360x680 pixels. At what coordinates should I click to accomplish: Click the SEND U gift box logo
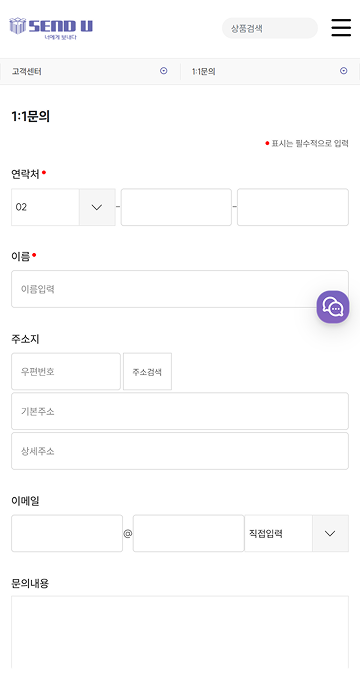tap(51, 28)
